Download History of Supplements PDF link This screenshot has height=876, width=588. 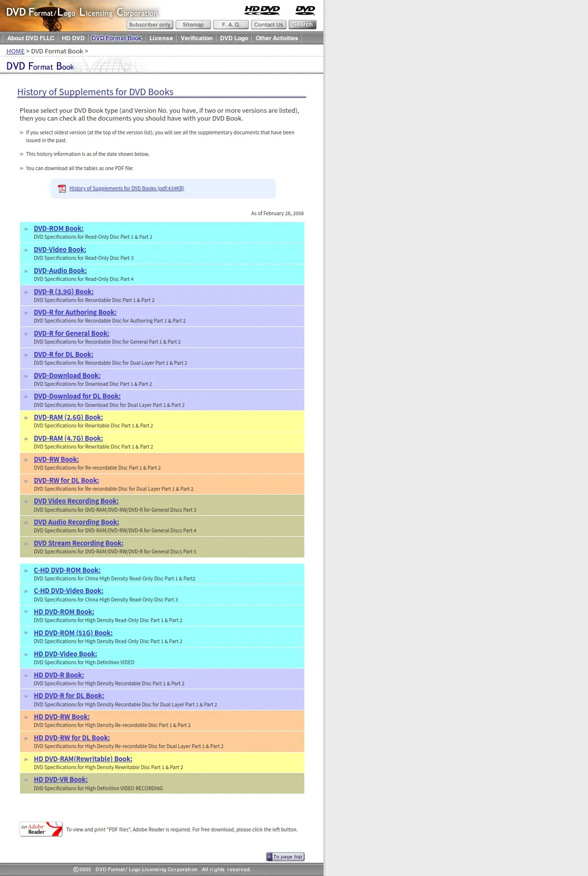126,188
